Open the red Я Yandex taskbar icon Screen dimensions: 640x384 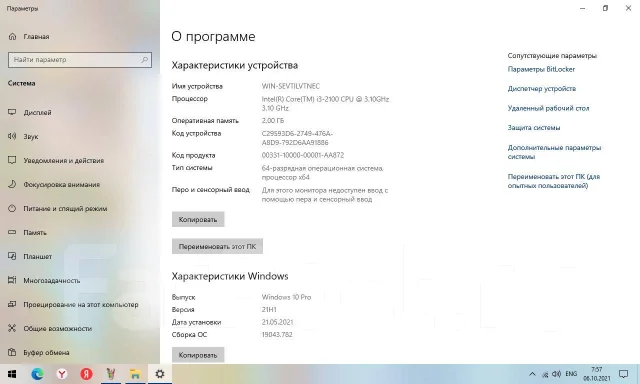click(x=86, y=374)
